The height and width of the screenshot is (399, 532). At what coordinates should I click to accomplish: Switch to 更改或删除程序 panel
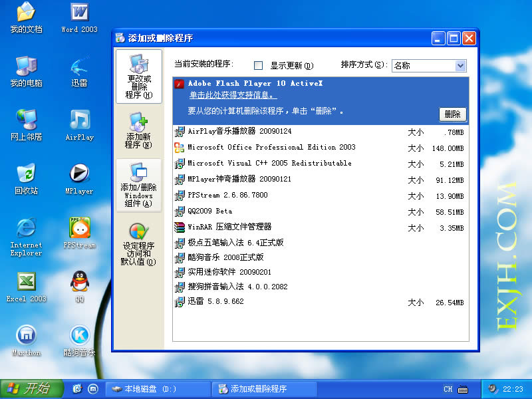click(139, 76)
